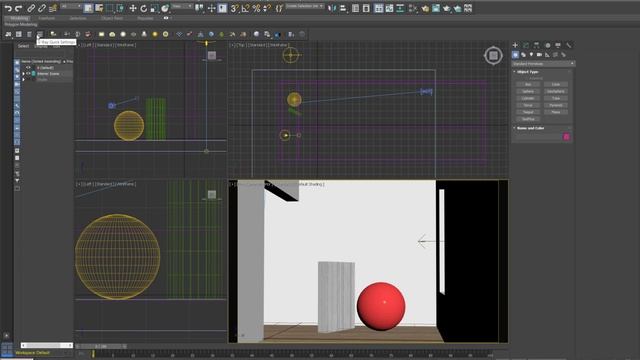This screenshot has height=360, width=640.
Task: Open the Top viewport [+] menu
Action: 233,45
